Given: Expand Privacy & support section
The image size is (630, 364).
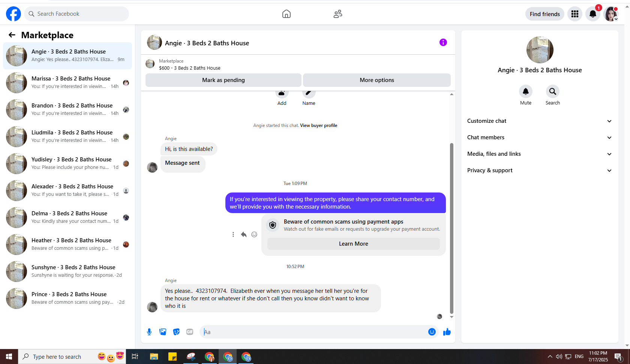Looking at the screenshot, I should (540, 170).
